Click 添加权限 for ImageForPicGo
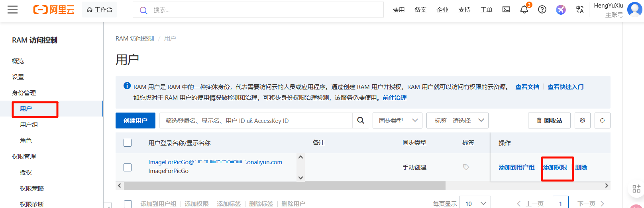 [555, 167]
